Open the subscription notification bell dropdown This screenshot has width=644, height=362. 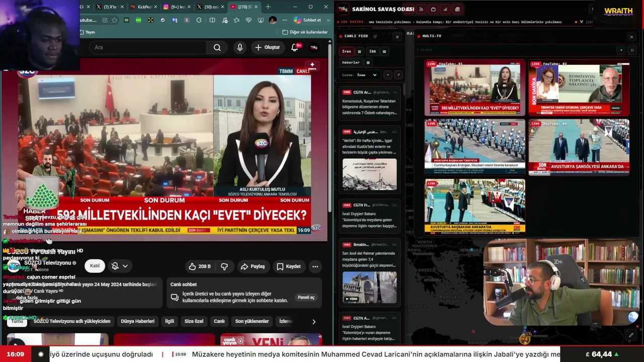click(119, 266)
